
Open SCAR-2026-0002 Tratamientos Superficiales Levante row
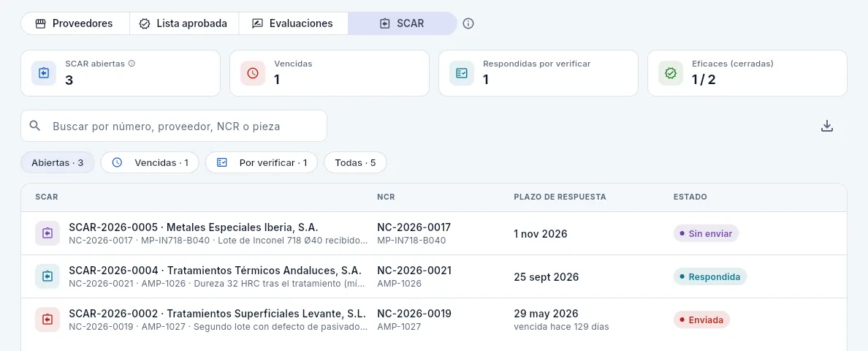pos(434,320)
